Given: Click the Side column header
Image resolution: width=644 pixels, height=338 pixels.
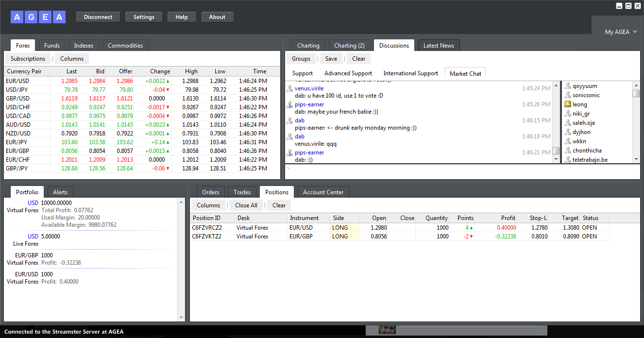Looking at the screenshot, I should tap(344, 218).
